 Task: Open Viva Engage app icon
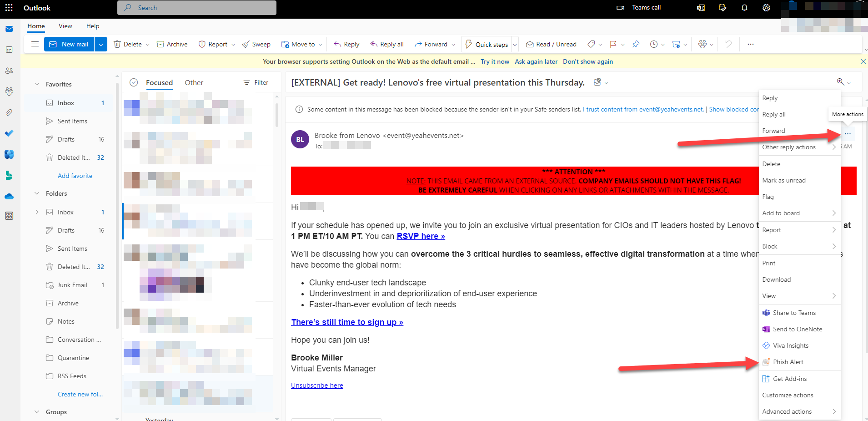pyautogui.click(x=9, y=154)
